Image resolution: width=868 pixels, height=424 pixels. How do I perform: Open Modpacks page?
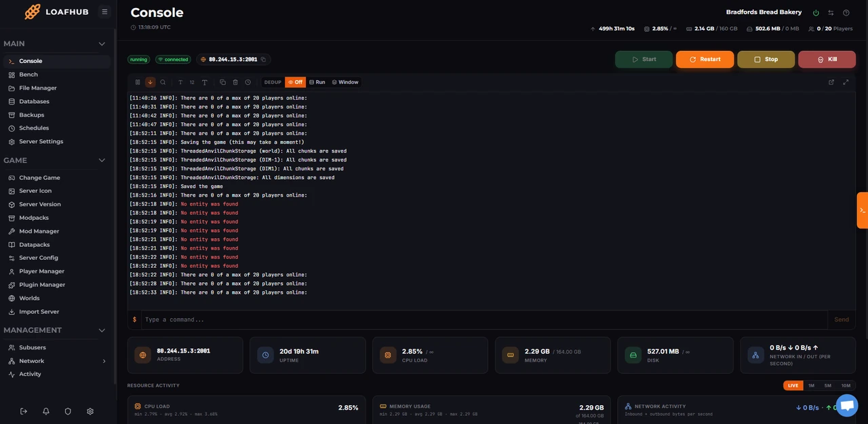click(57, 218)
